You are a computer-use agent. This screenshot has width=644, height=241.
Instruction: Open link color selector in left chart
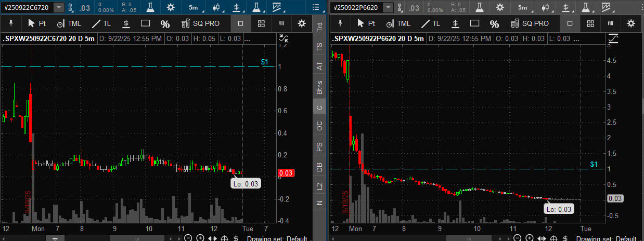[71, 7]
